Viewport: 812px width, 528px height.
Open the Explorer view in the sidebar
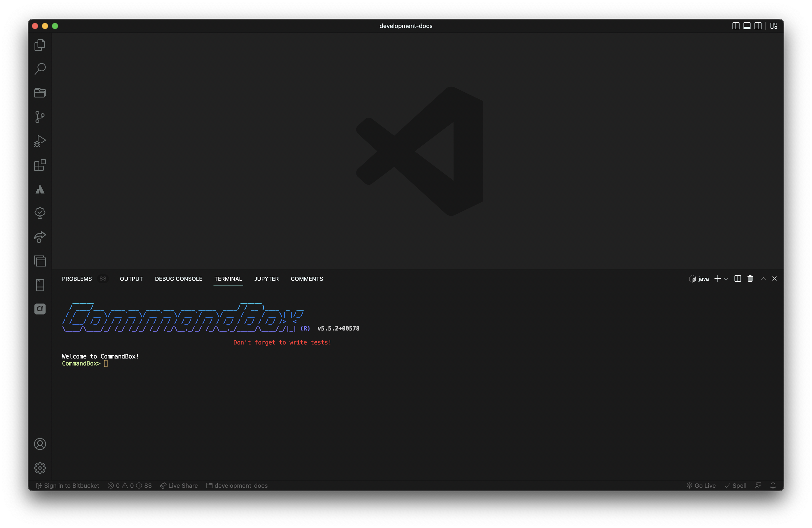point(40,45)
